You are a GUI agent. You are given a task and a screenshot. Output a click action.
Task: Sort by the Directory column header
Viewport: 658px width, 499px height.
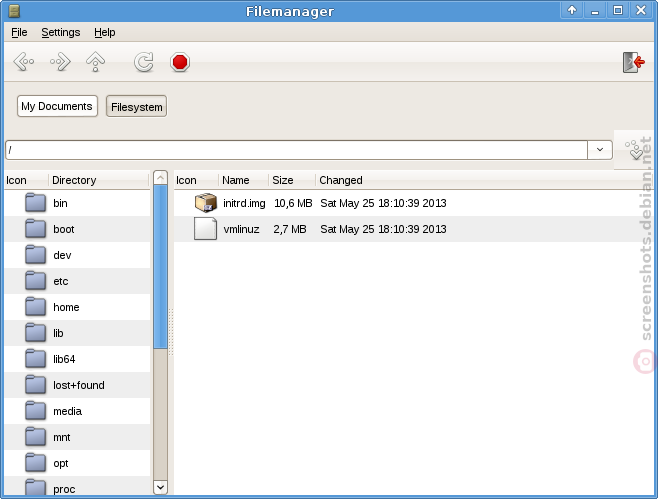click(99, 180)
